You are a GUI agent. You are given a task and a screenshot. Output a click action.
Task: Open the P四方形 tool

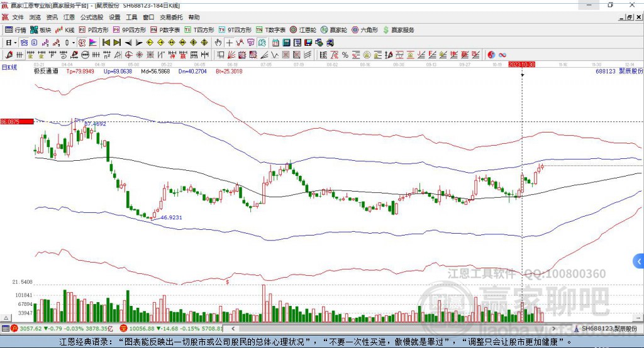point(94,30)
